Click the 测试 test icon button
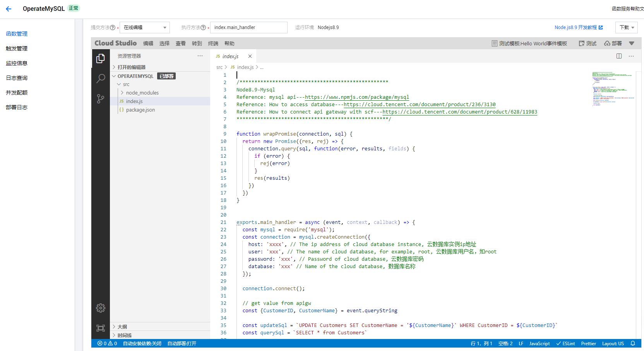The image size is (644, 351). pos(587,43)
